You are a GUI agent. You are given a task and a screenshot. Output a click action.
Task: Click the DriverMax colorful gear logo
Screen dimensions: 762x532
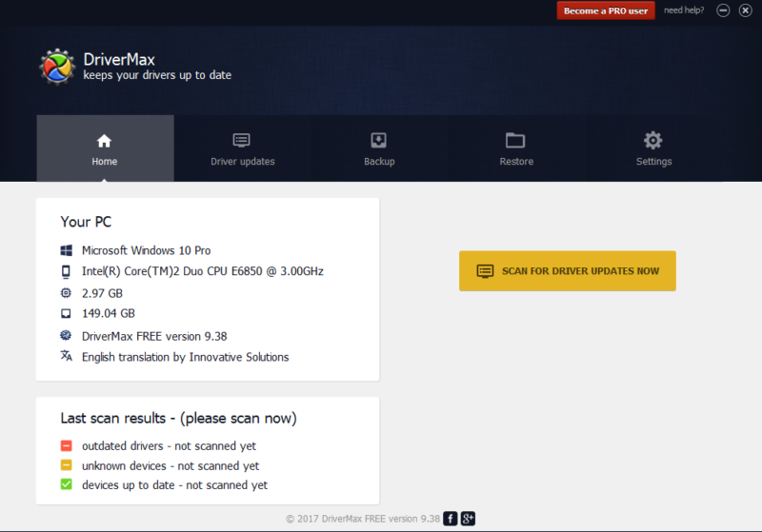[x=57, y=67]
